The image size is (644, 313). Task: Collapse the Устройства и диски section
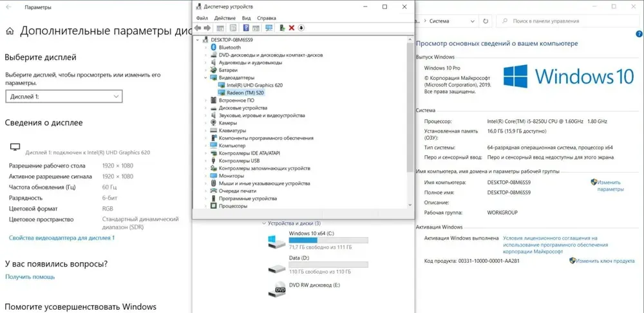(x=263, y=223)
